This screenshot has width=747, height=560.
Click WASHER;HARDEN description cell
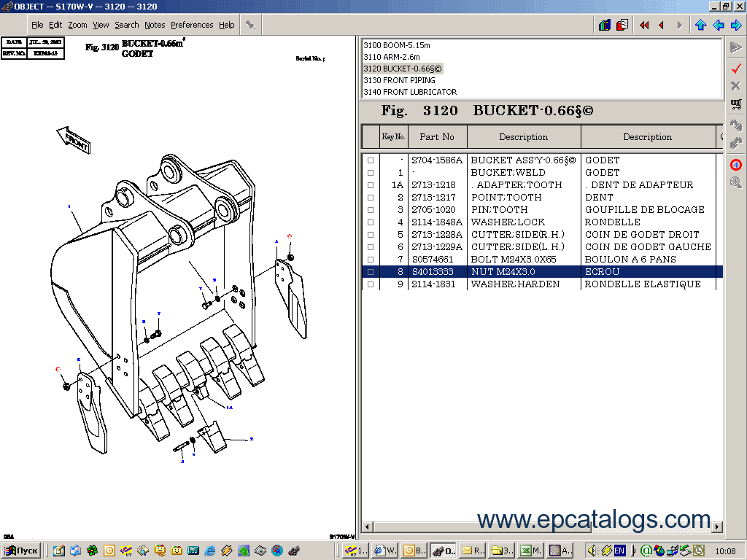tap(516, 284)
